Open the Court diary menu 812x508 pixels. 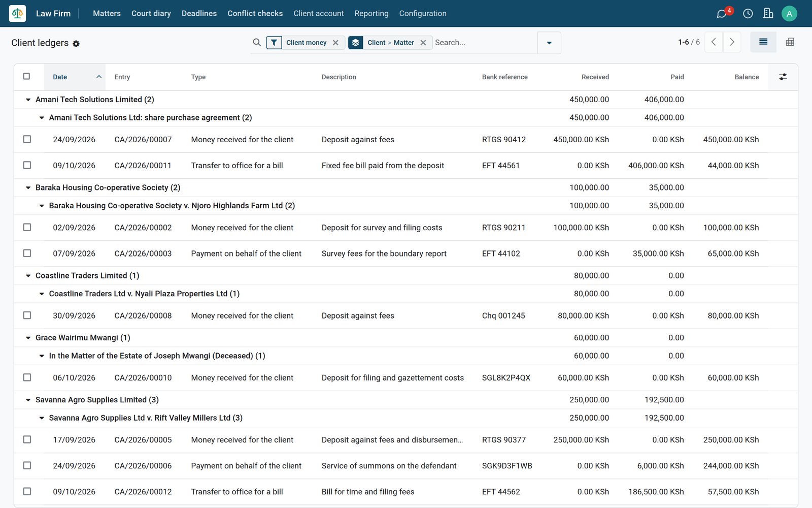[151, 14]
